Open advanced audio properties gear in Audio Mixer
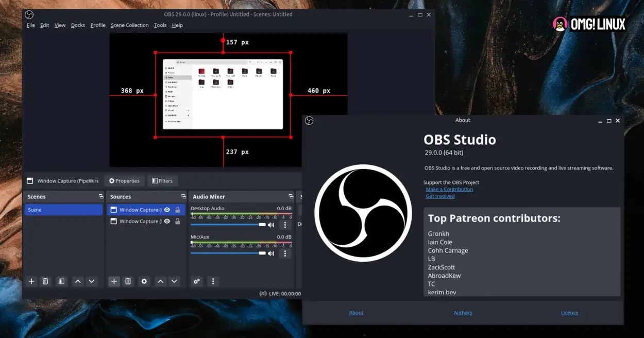This screenshot has width=644, height=338. tap(197, 281)
